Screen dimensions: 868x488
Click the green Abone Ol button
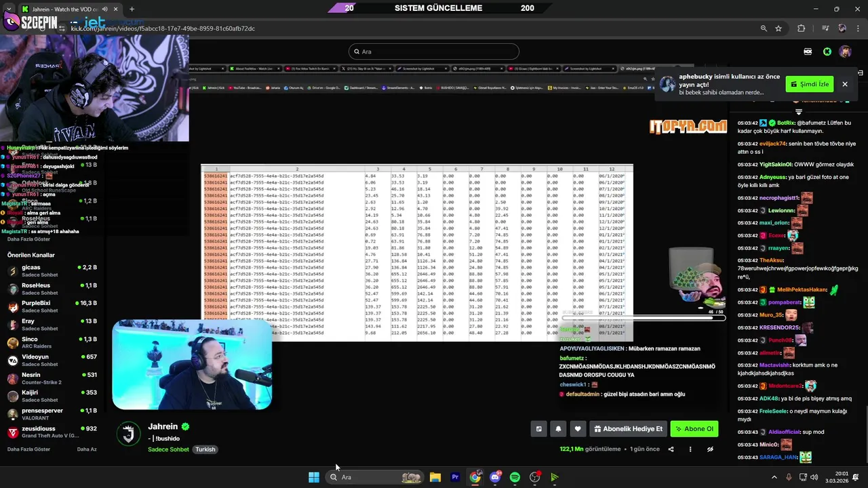(x=694, y=429)
